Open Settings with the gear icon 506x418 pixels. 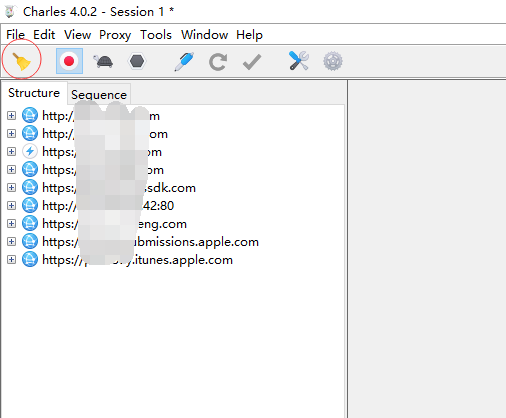(333, 61)
